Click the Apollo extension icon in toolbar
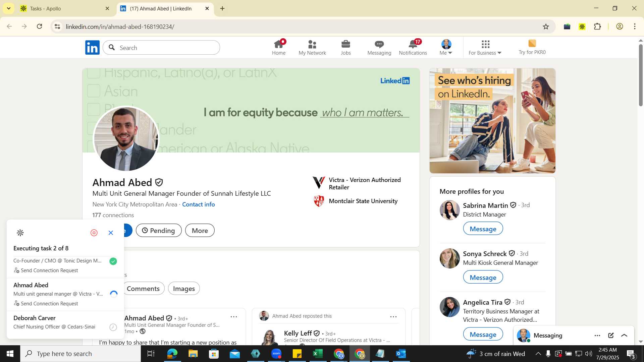Viewport: 644px width, 362px height. tap(582, 26)
